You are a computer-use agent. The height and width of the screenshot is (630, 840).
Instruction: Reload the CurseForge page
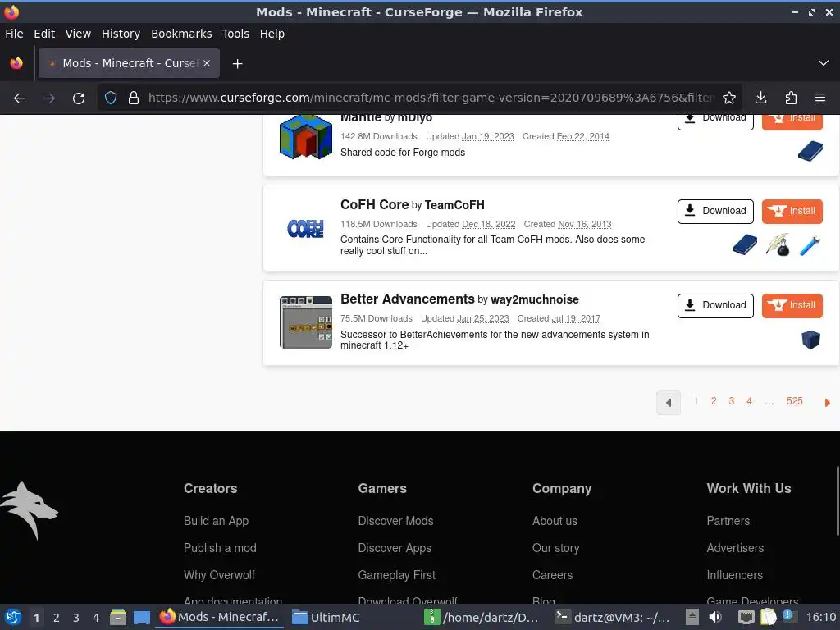coord(79,98)
